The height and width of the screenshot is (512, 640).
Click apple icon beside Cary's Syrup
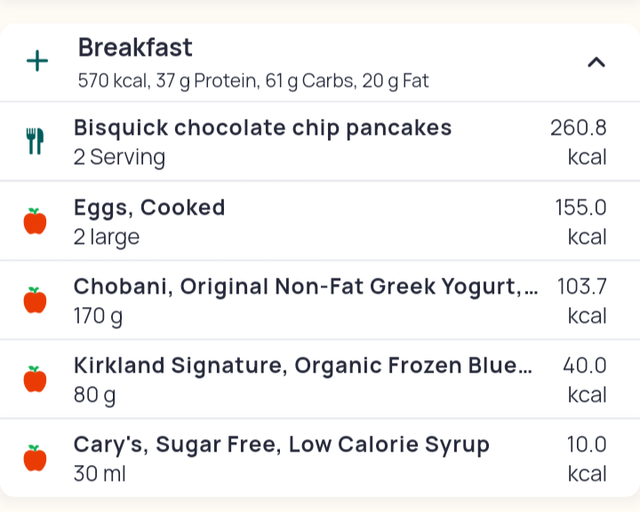point(35,458)
